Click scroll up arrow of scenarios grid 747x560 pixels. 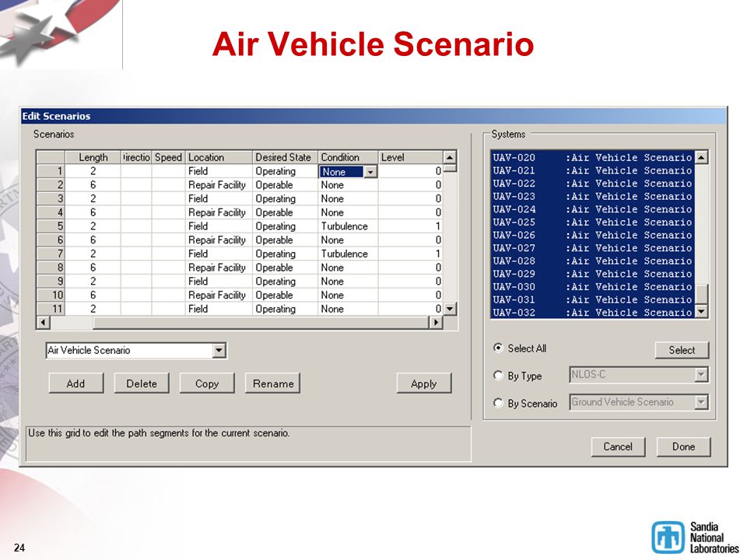point(450,157)
